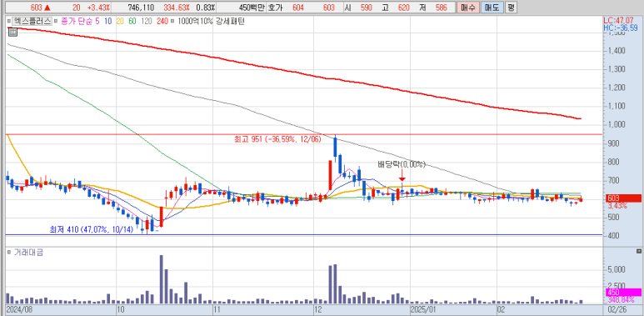Click the 604 ask price value
This screenshot has height=316, width=644.
coord(297,8)
